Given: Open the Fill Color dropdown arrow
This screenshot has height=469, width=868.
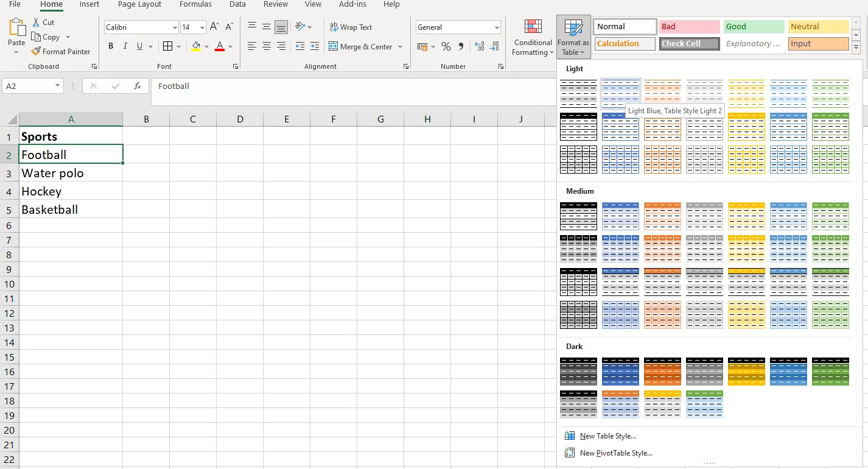Looking at the screenshot, I should coord(206,47).
